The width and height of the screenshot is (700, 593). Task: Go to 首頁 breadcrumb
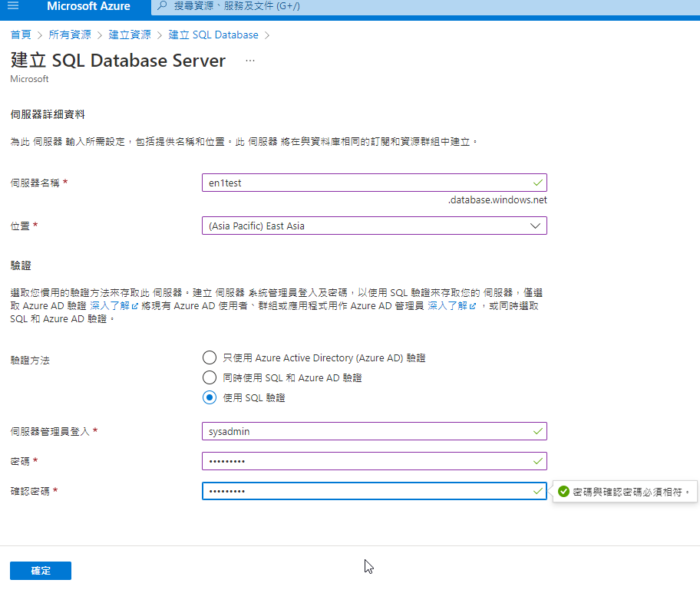click(21, 35)
